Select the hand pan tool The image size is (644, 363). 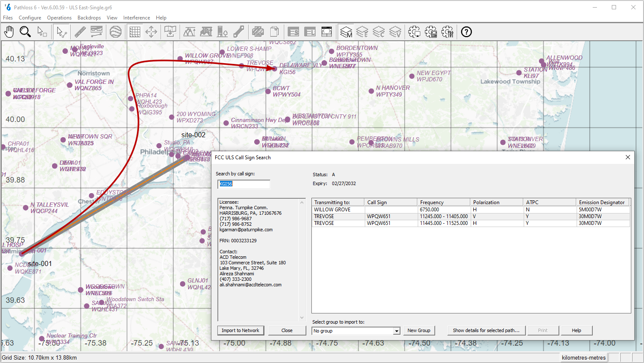[9, 32]
